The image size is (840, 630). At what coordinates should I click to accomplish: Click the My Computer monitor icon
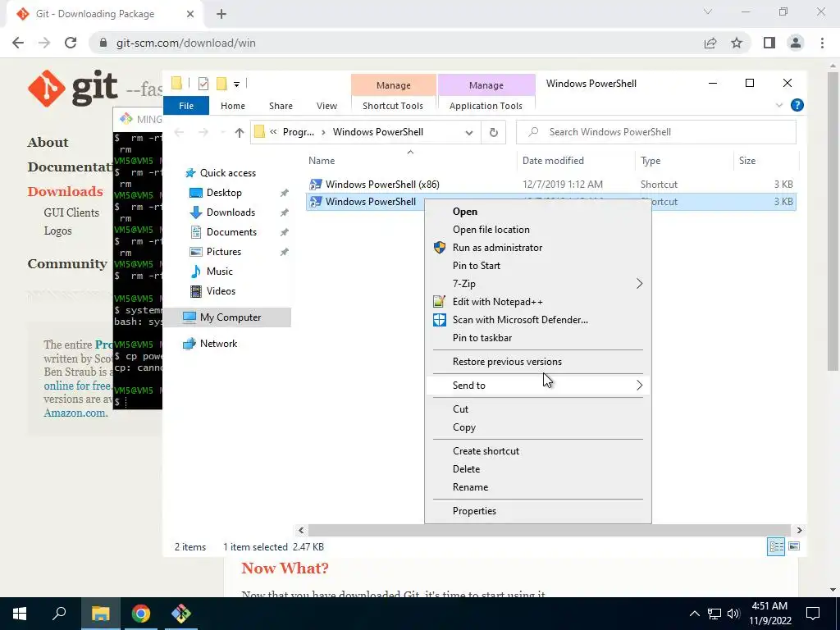(189, 317)
